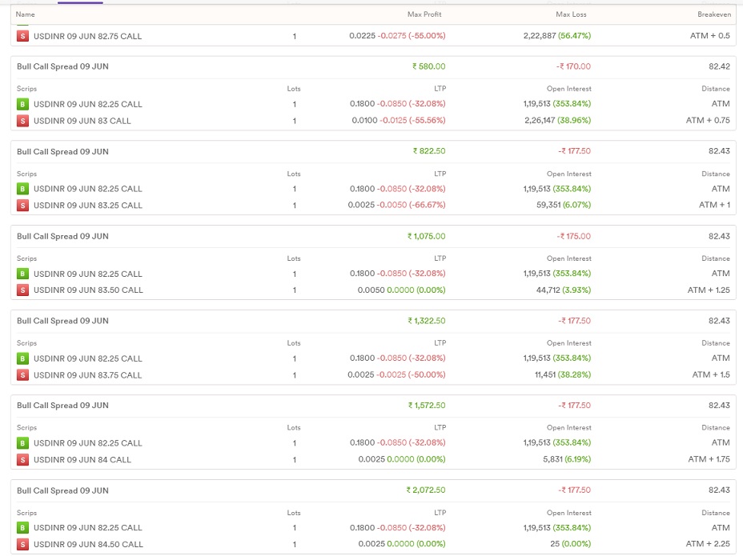This screenshot has height=560, width=743.
Task: Select the red S badge for 84 CALL
Action: tap(22, 460)
